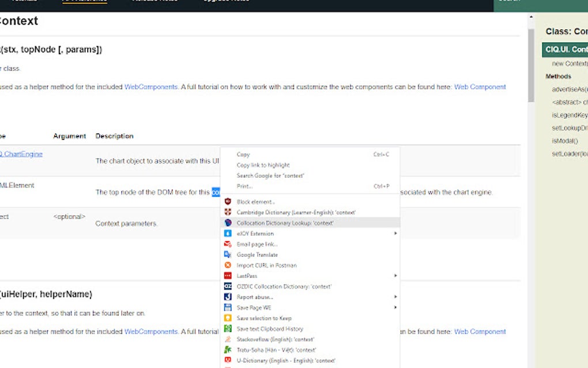The height and width of the screenshot is (368, 588).
Task: Click the Save selection to Keep icon
Action: click(x=227, y=318)
